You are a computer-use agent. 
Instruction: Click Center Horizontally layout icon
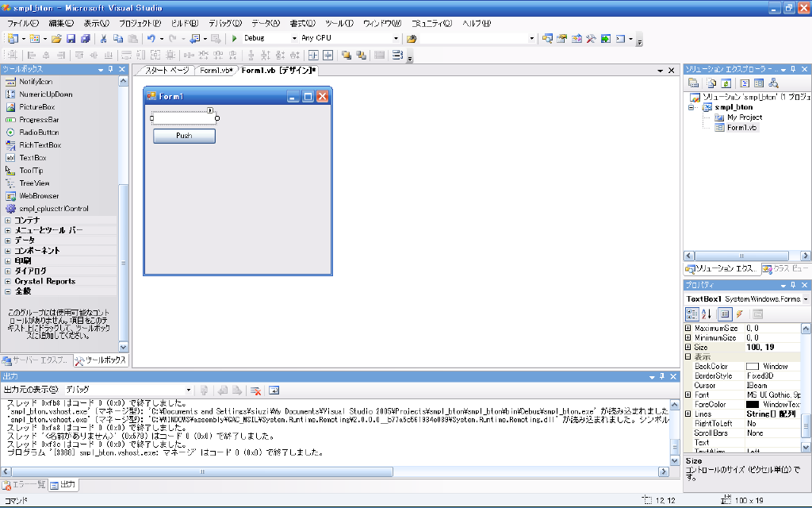pos(313,55)
